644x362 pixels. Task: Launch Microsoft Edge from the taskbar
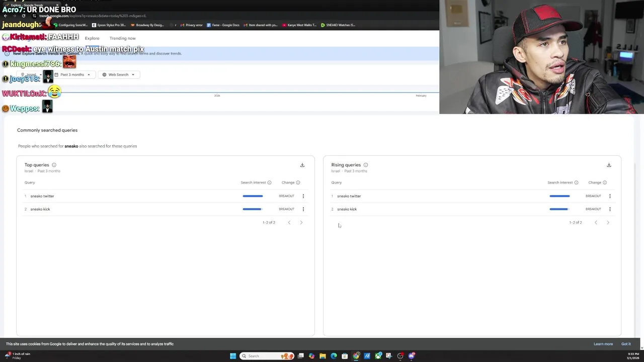[x=334, y=356]
